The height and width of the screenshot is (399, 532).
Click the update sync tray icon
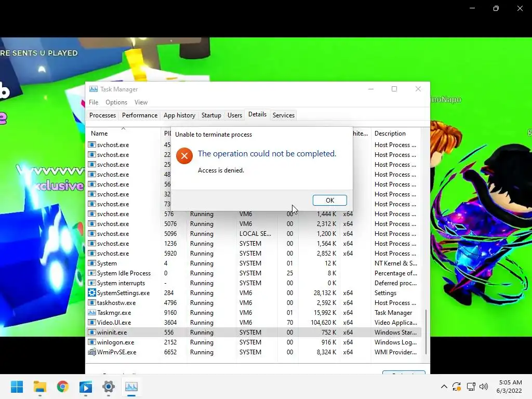[457, 387]
